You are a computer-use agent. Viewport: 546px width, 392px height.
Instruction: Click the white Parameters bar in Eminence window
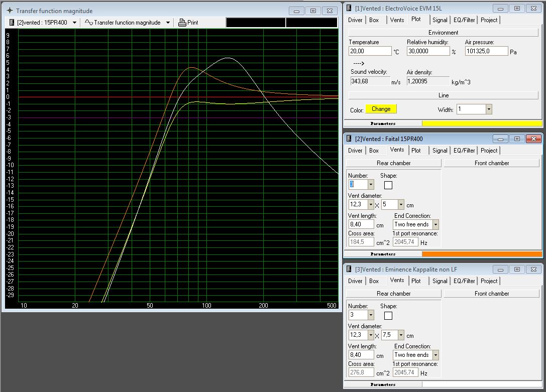click(x=482, y=384)
